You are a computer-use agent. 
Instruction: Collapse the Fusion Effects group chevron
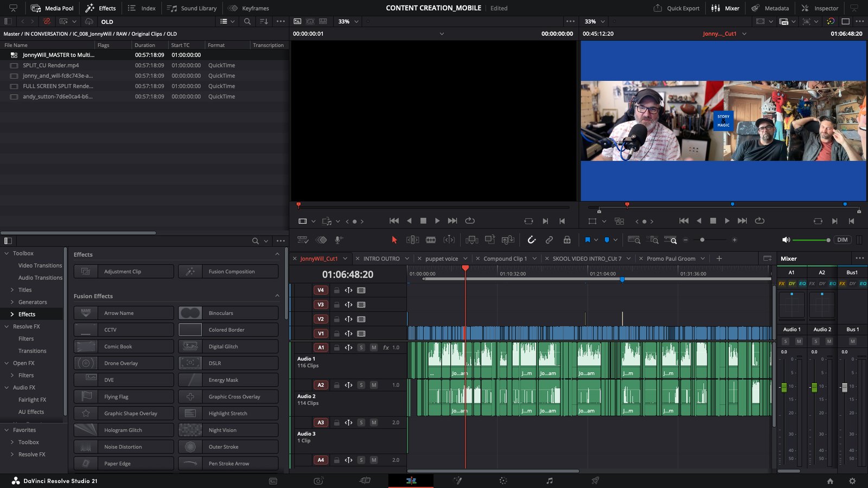[277, 296]
